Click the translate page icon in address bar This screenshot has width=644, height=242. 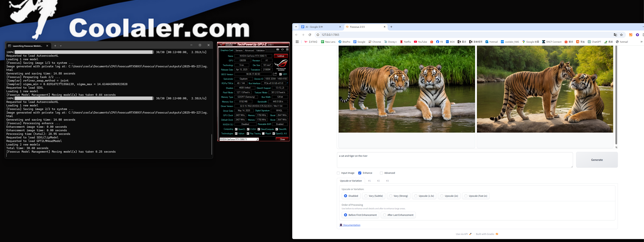(x=615, y=35)
